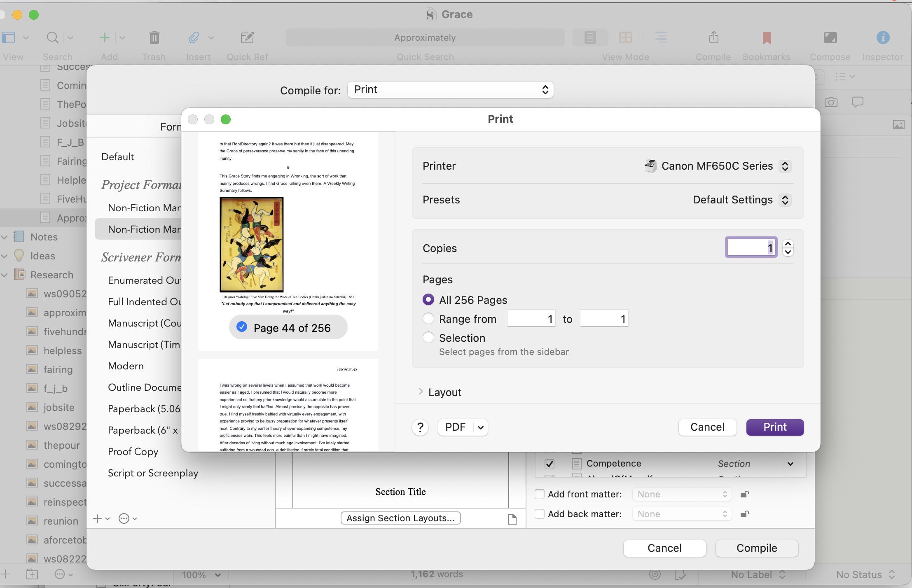The width and height of the screenshot is (912, 588).
Task: Click the Copies stepper arrows
Action: tap(788, 248)
